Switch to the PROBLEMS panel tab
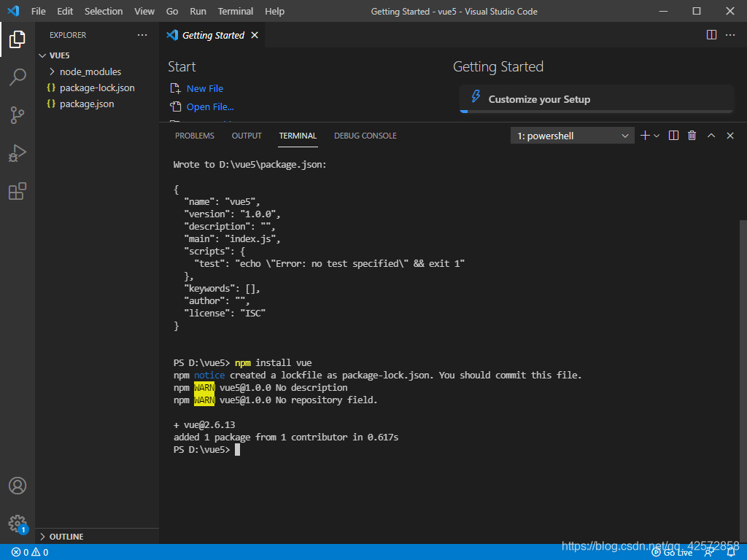The image size is (747, 560). point(194,136)
